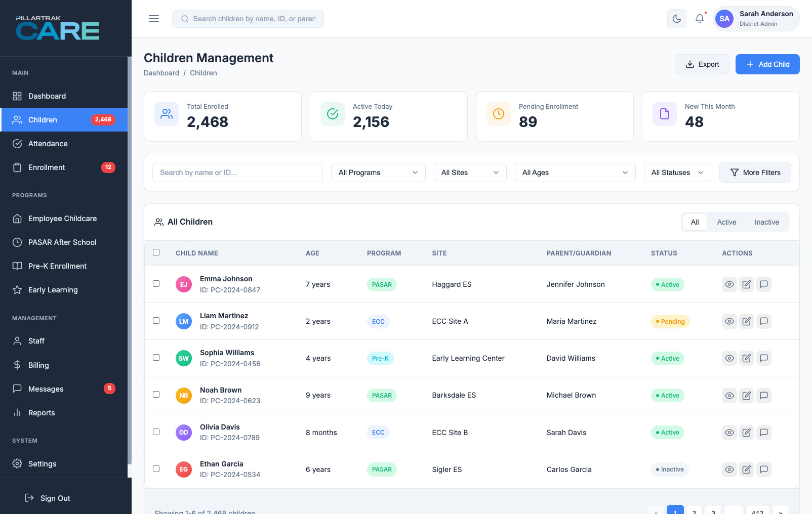The width and height of the screenshot is (812, 514).
Task: Tick the select-all checkbox in the table header
Action: 156,252
